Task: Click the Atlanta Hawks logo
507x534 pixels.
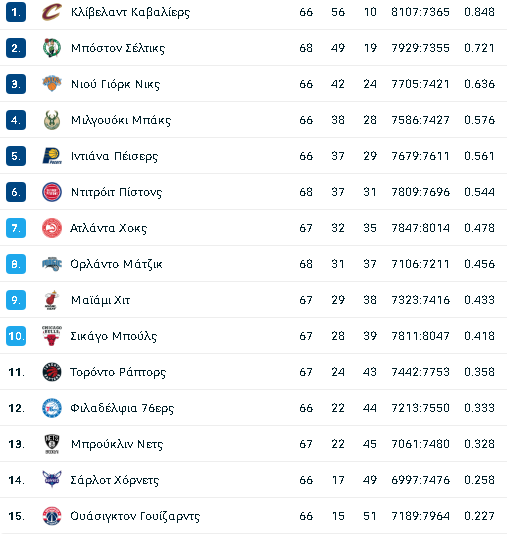Action: click(52, 228)
